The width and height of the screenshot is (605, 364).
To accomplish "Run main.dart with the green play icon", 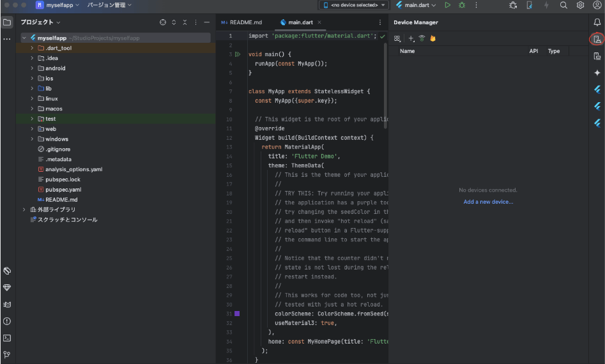I will [x=447, y=5].
